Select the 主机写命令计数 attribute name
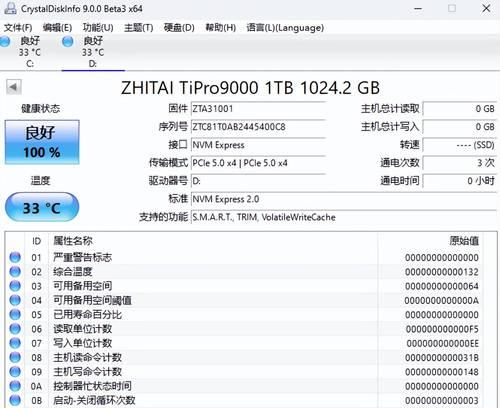The height and width of the screenshot is (408, 500). tap(88, 372)
